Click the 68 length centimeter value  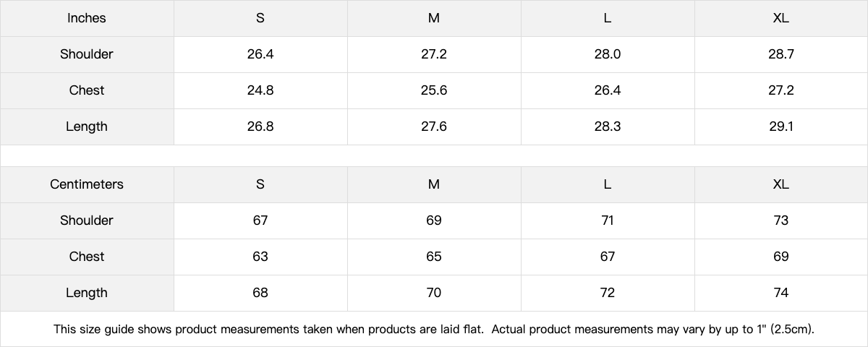click(260, 293)
